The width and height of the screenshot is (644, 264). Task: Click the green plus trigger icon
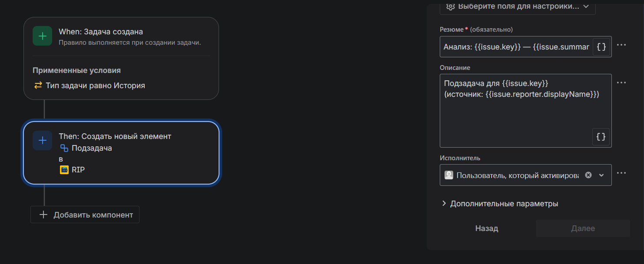tap(42, 36)
